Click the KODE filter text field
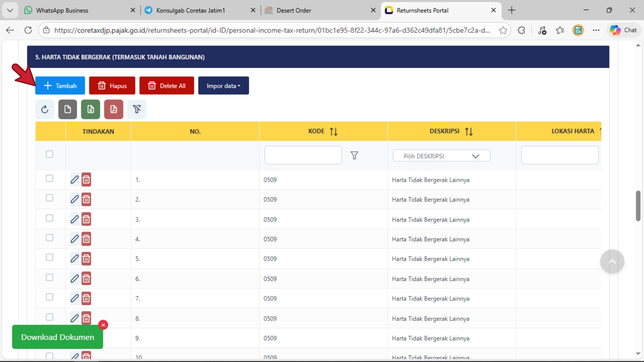 tap(303, 155)
